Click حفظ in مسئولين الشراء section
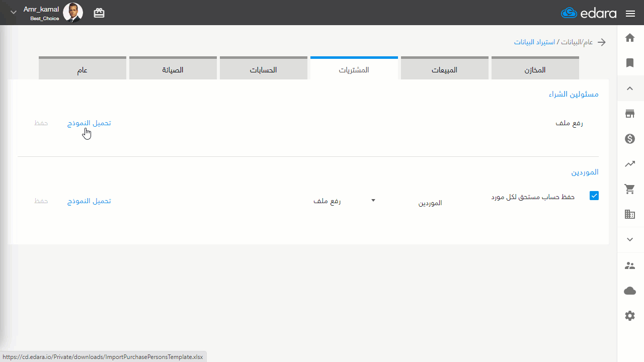Screen dimensions: 644x362 [x=41, y=123]
